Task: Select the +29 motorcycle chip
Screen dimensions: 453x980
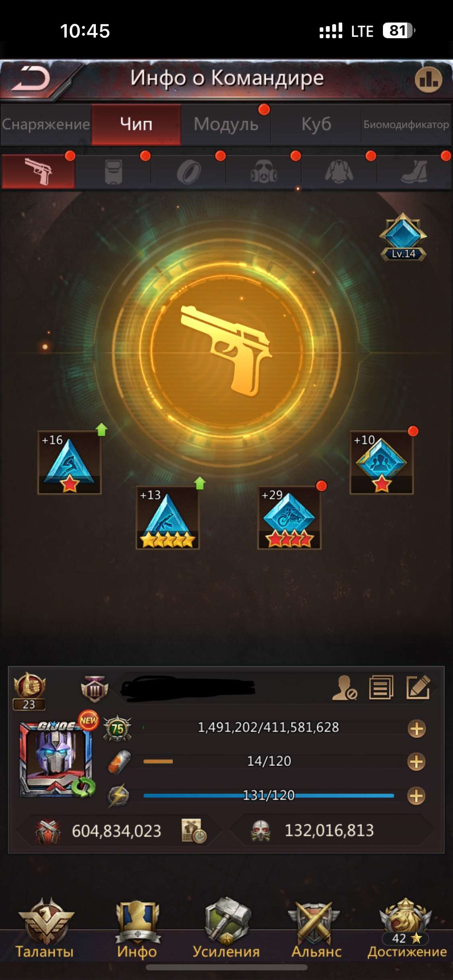Action: pyautogui.click(x=289, y=517)
